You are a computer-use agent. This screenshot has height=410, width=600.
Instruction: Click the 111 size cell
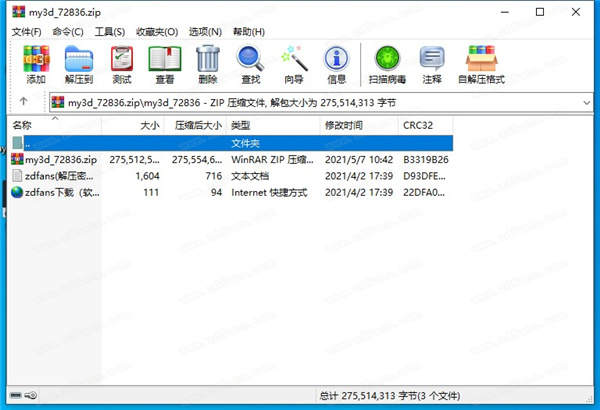151,192
